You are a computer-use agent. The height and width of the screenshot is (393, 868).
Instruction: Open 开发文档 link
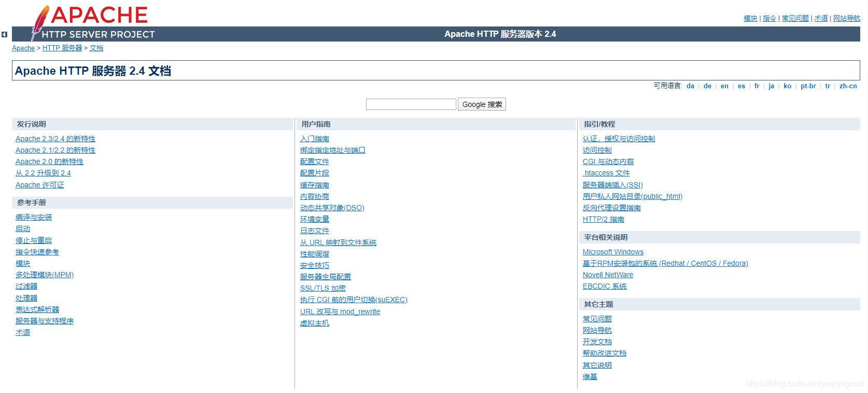coord(597,342)
